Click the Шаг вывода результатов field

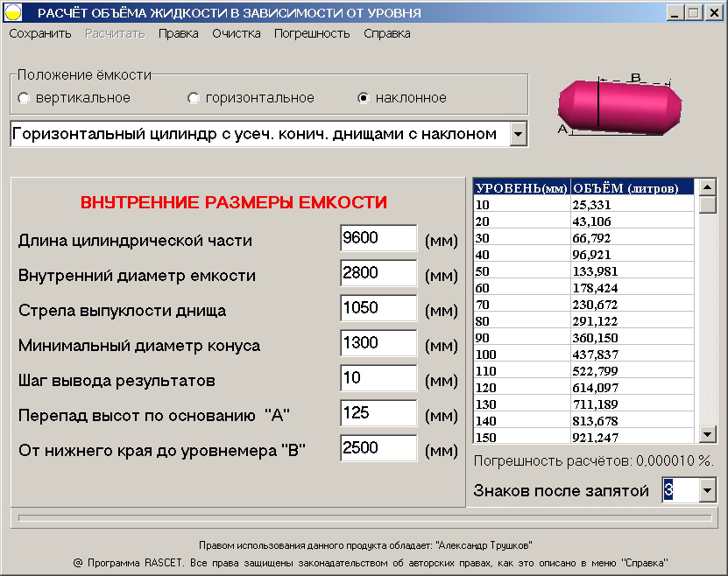pyautogui.click(x=377, y=377)
